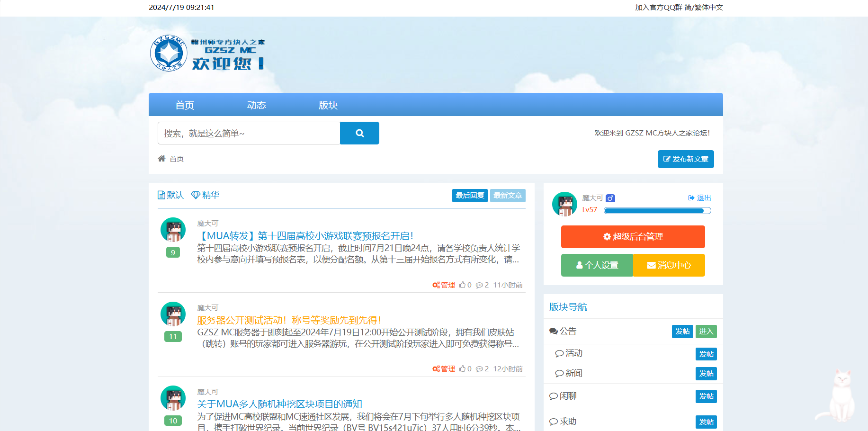
Task: Click the male gender badge beside 魔大可
Action: (610, 198)
